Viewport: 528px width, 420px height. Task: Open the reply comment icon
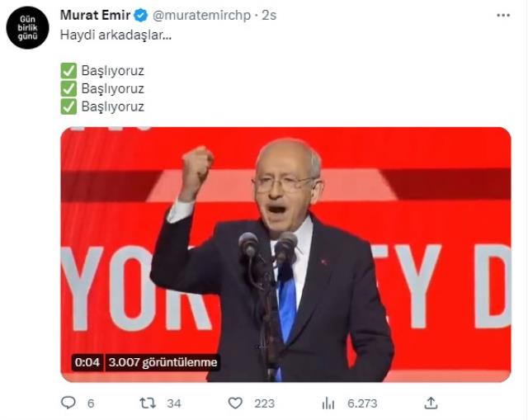point(68,403)
